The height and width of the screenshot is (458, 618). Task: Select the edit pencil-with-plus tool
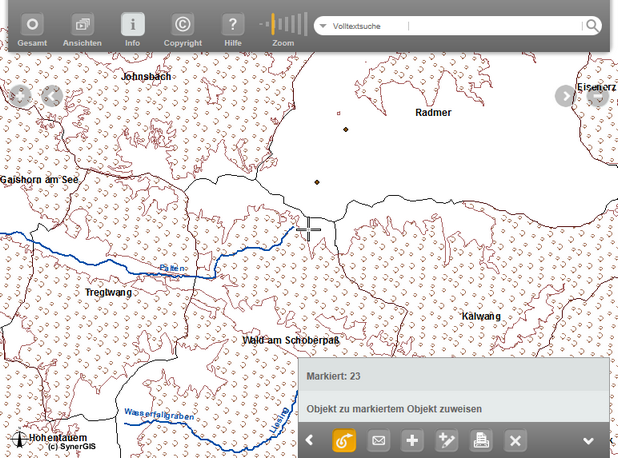[447, 440]
